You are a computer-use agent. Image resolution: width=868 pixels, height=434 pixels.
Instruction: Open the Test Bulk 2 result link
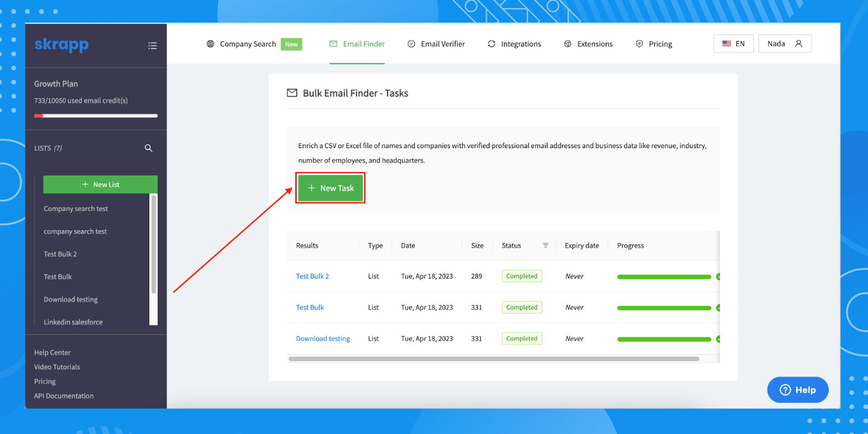tap(312, 276)
